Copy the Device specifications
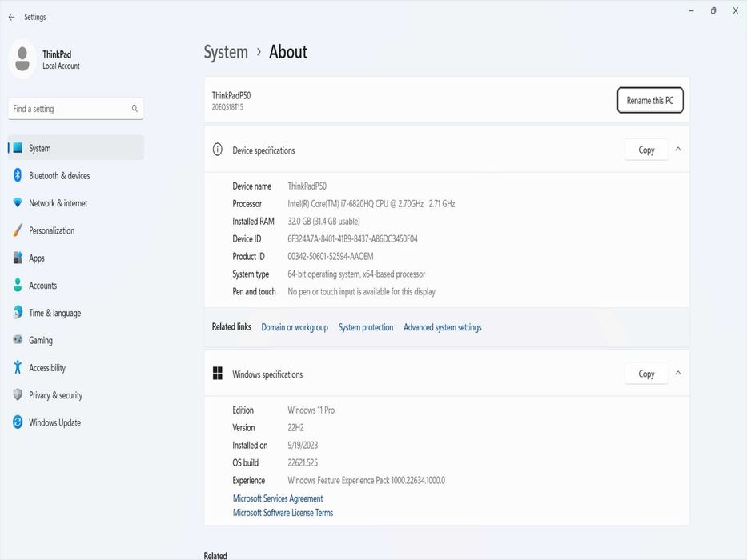Viewport: 747px width, 560px height. click(646, 150)
